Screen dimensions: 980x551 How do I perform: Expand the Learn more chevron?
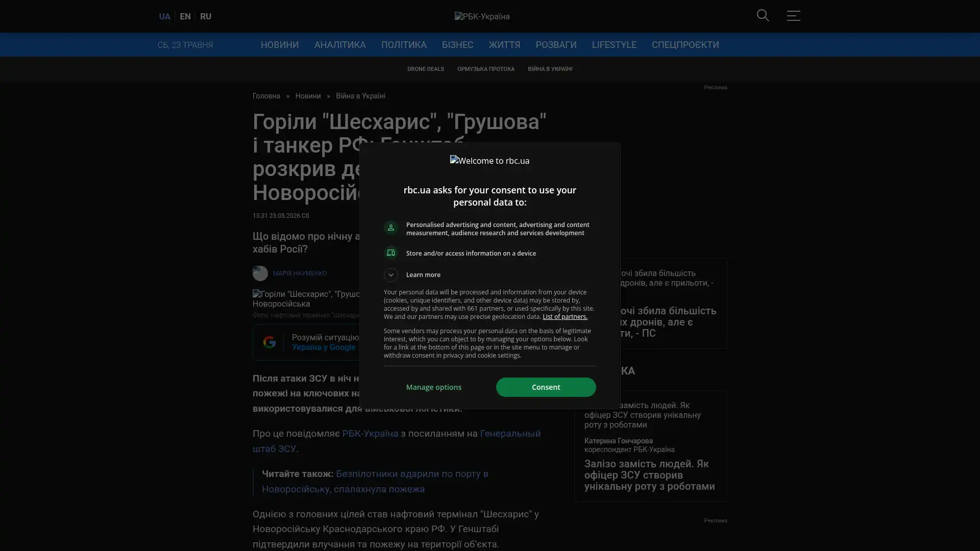pos(390,275)
